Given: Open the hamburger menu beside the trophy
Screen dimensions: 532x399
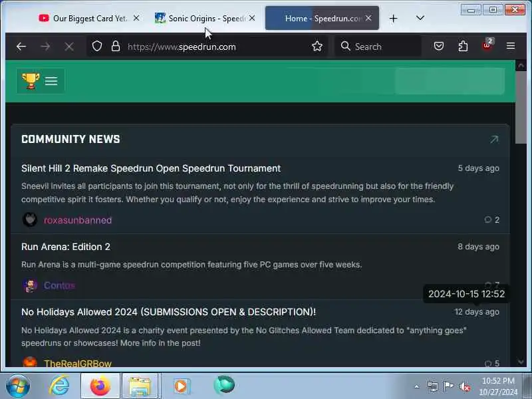Looking at the screenshot, I should (51, 80).
